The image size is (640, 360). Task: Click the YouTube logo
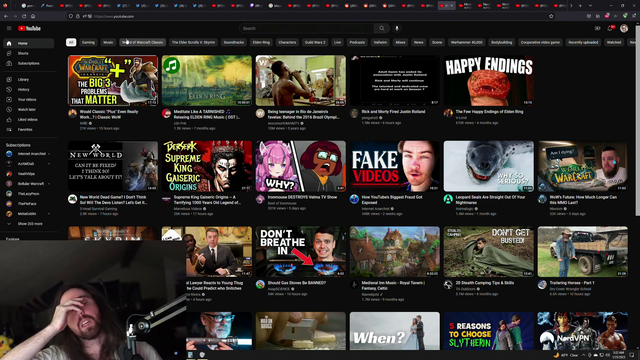coord(29,28)
